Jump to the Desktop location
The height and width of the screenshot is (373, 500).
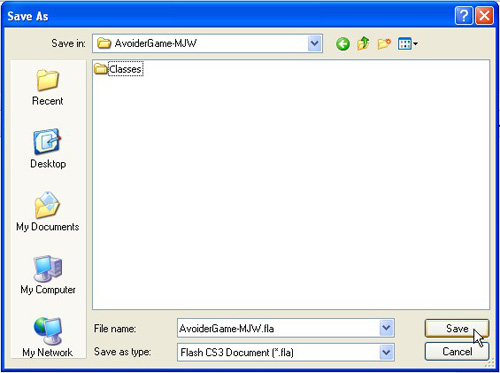point(48,149)
